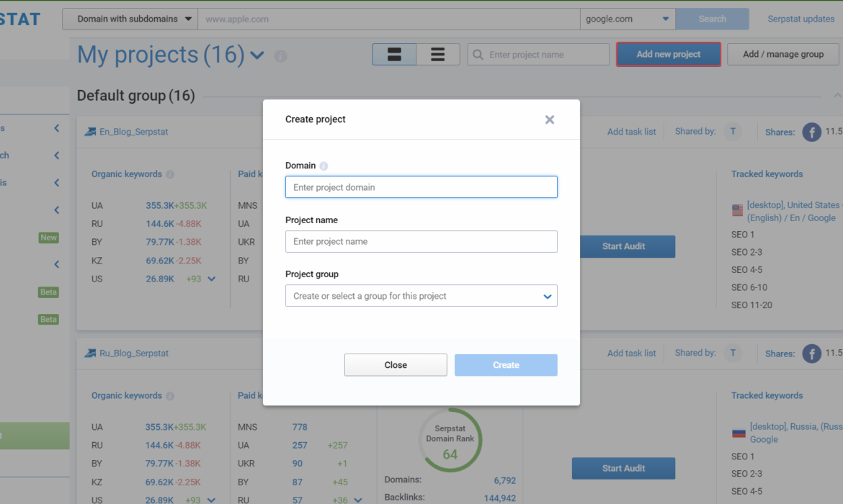Click the 6,792 Domains value
Screen dimensions: 843x504
[504, 480]
